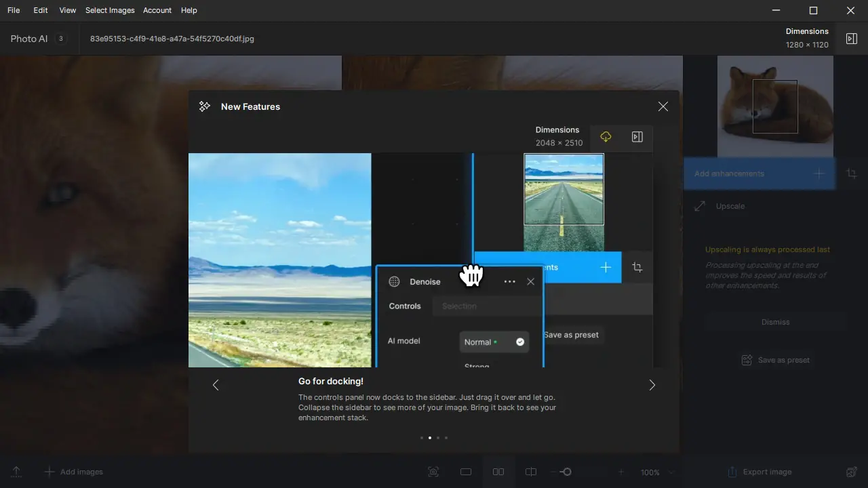Collapse the right sidebar with panel icon
The height and width of the screenshot is (488, 868).
click(852, 38)
